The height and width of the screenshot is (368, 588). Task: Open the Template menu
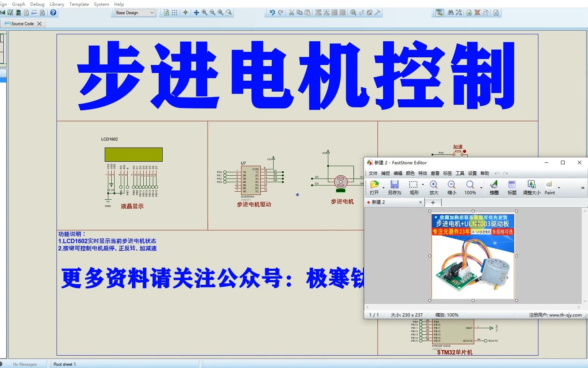pos(79,4)
